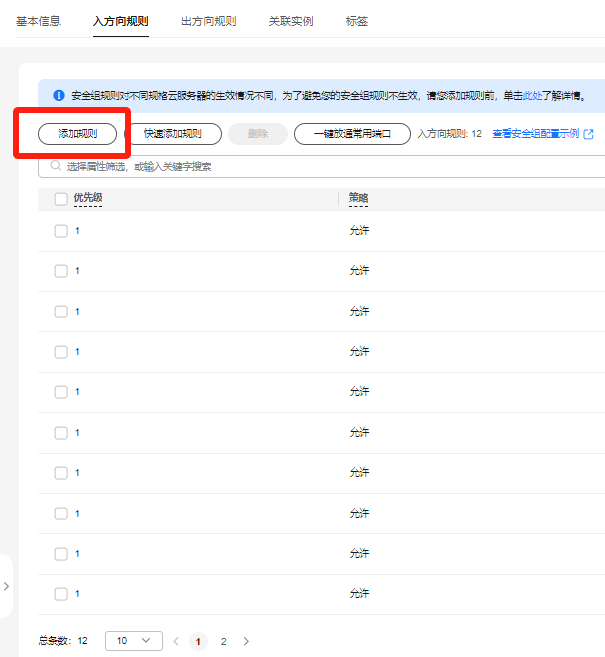
Task: Check the checkbox of the third rule row
Action: (61, 311)
